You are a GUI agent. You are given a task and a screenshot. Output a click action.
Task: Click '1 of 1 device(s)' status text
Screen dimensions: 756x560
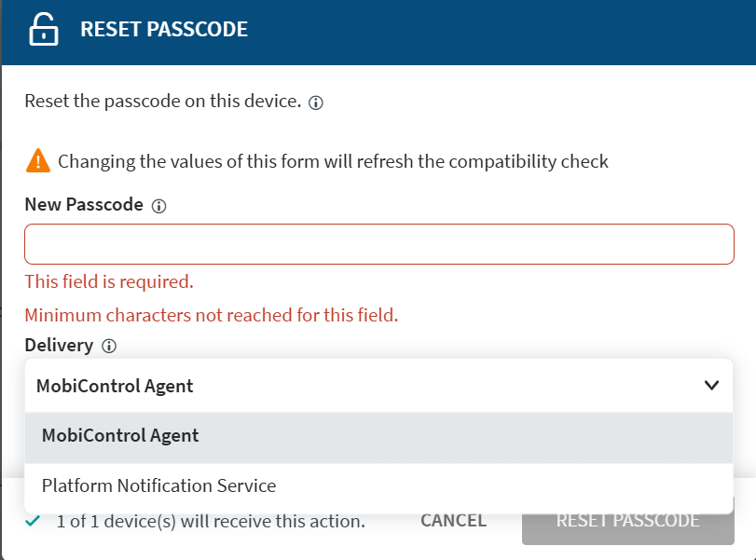pos(211,521)
